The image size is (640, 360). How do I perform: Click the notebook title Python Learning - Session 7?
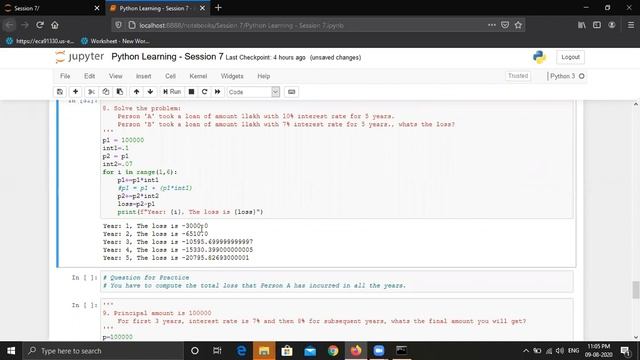(x=167, y=57)
